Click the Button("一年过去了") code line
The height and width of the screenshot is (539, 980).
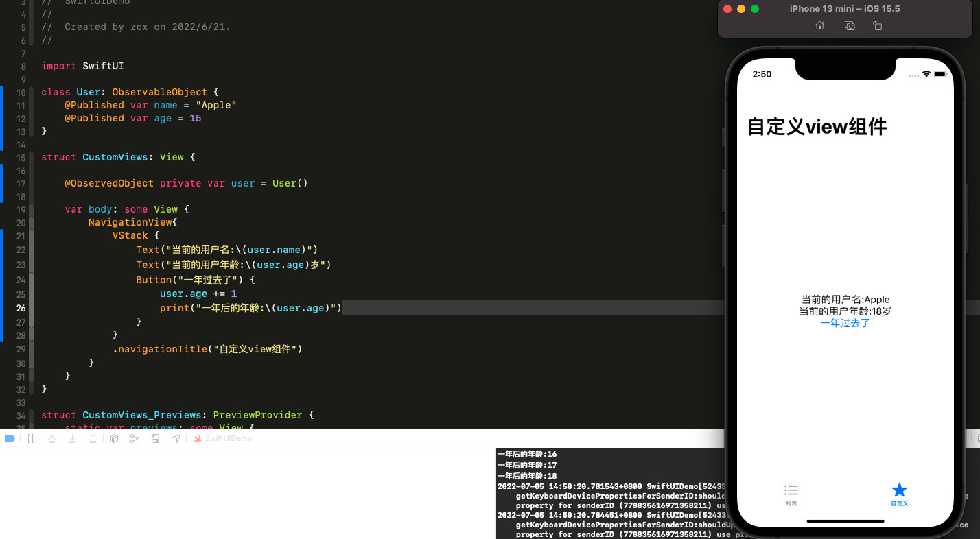click(196, 280)
